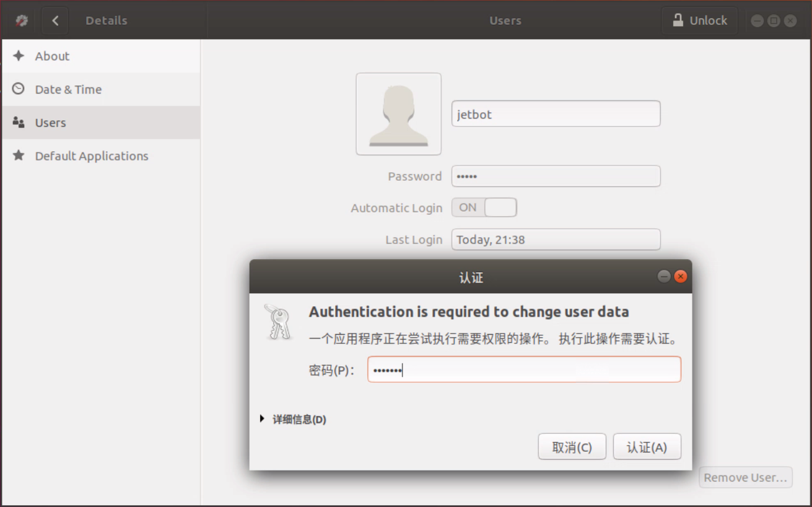812x507 pixels.
Task: Click the Default Applications star icon
Action: click(x=19, y=156)
